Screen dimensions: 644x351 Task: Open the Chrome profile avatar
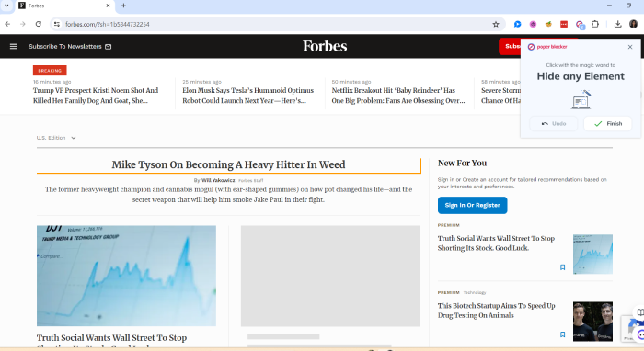click(633, 24)
